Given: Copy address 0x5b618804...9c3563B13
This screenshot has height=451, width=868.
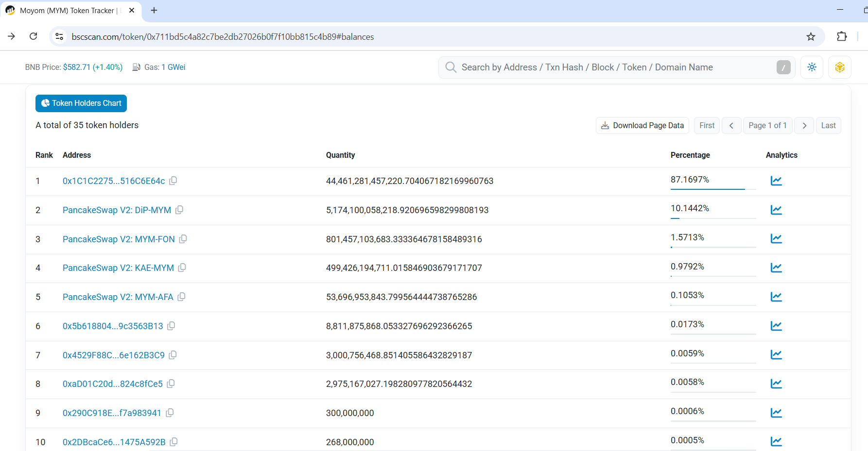Looking at the screenshot, I should [x=171, y=326].
